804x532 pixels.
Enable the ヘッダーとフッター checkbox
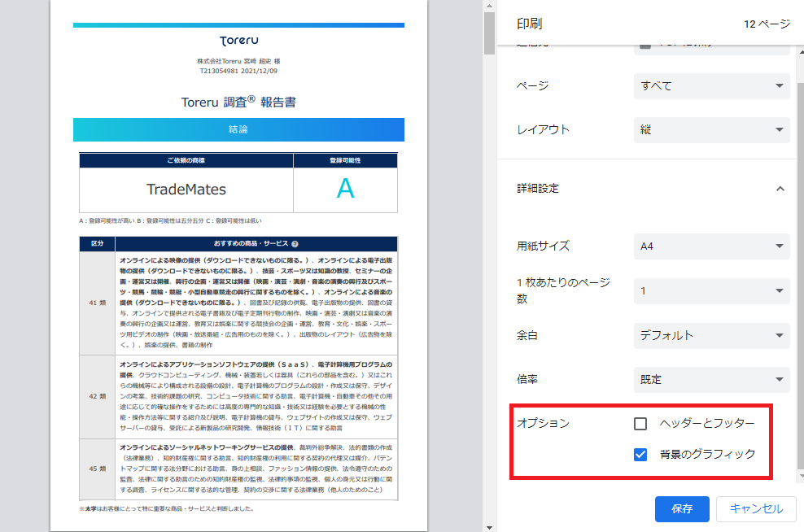tap(640, 423)
